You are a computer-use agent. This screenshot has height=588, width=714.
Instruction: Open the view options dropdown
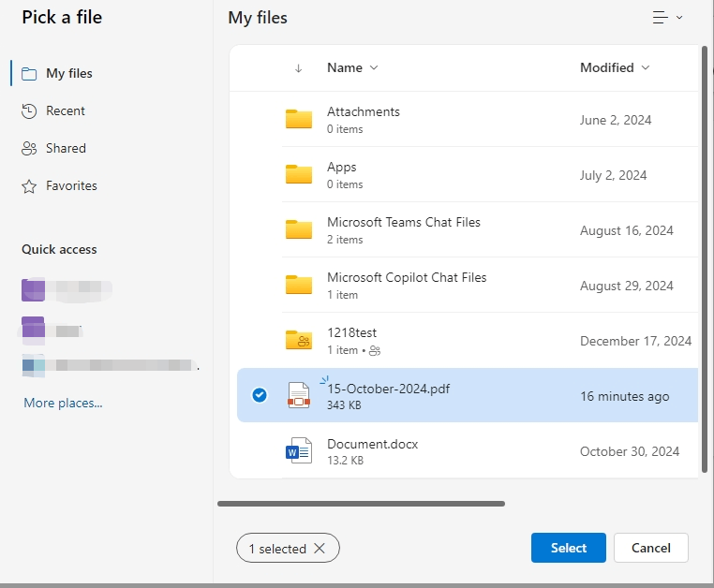[x=667, y=18]
